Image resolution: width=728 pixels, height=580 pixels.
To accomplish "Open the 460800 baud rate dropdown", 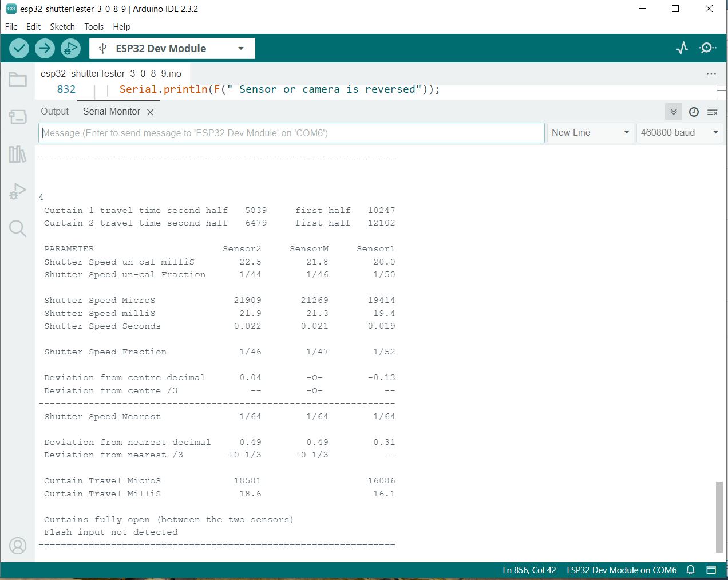I will click(x=679, y=133).
